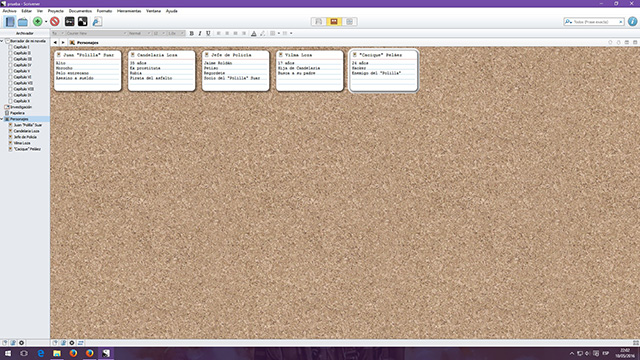Go forward in editor history arrow
The height and width of the screenshot is (360, 640).
(63, 42)
